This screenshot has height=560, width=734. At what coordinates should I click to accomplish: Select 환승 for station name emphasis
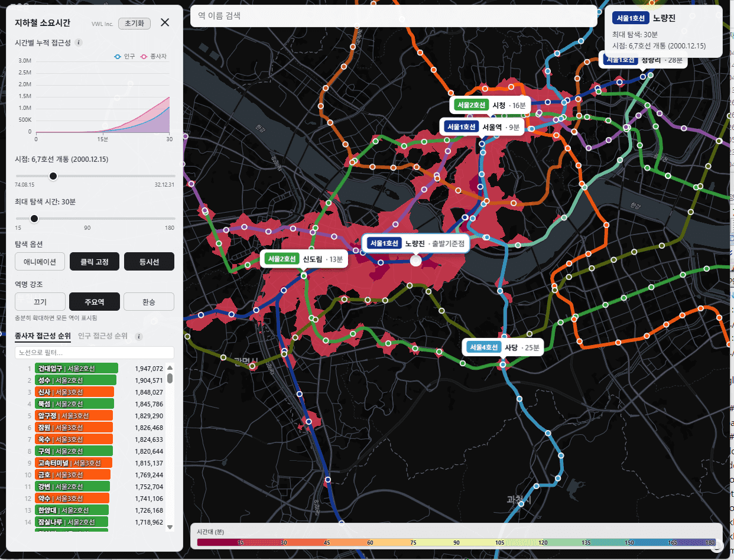tap(149, 301)
